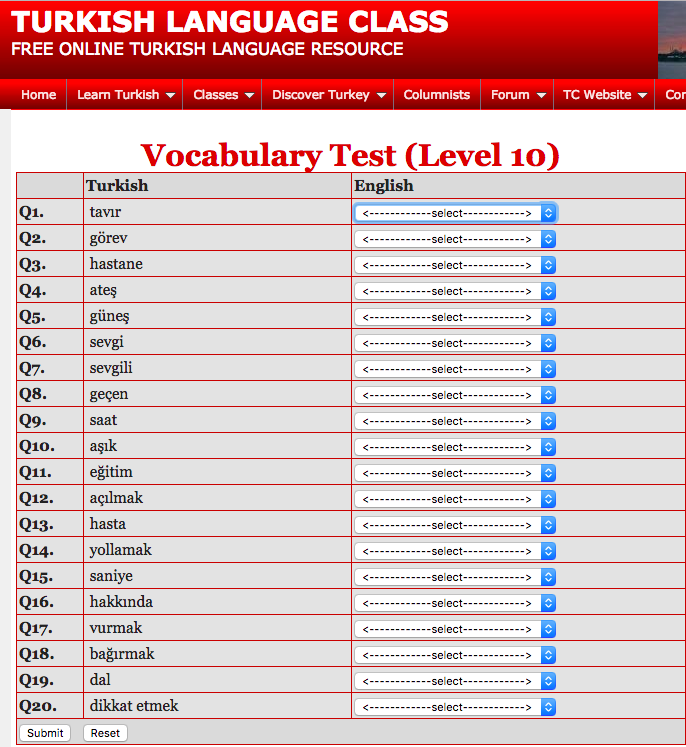Click the Turkish word tavır

pos(105,212)
